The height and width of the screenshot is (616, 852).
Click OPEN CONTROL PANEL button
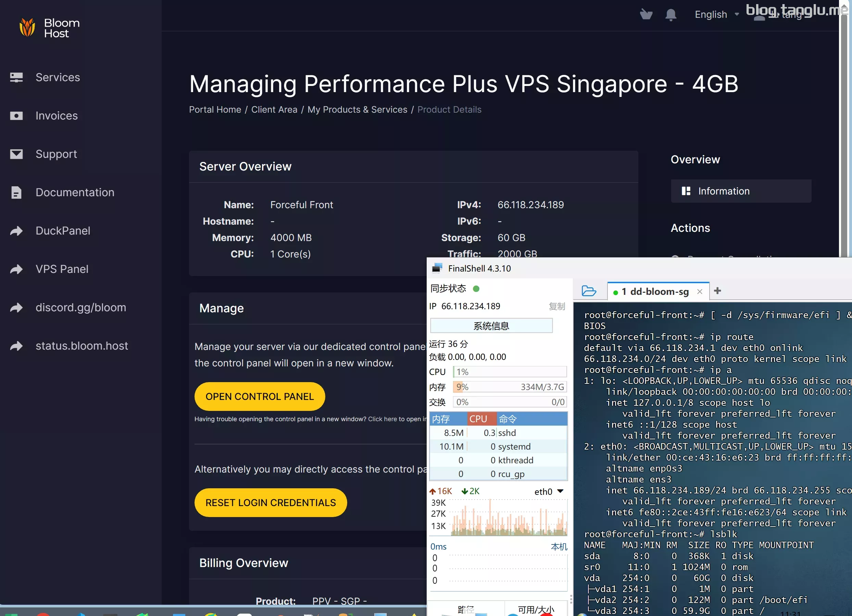pyautogui.click(x=260, y=396)
